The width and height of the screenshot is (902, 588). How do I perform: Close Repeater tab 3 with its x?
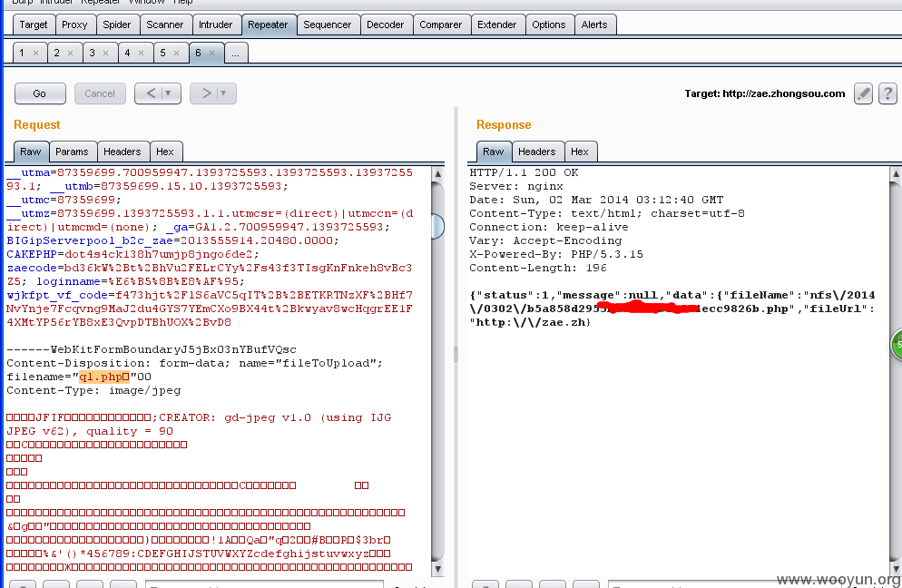[x=106, y=53]
